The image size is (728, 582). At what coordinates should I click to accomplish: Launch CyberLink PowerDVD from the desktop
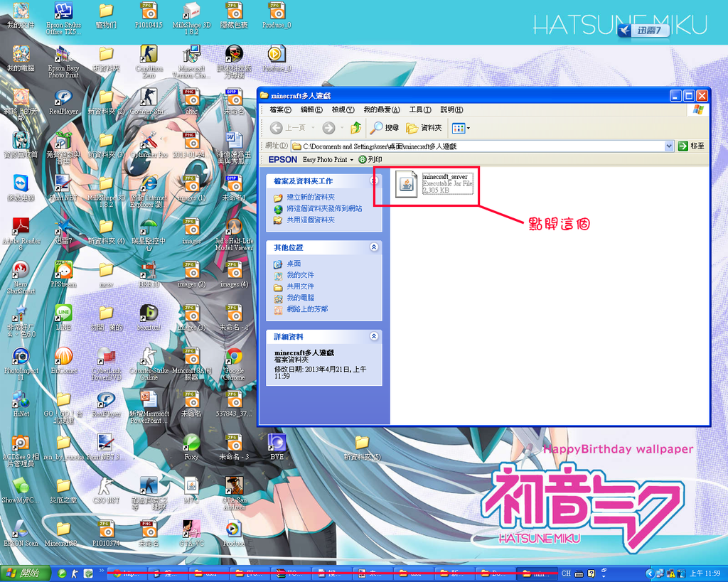coord(107,364)
